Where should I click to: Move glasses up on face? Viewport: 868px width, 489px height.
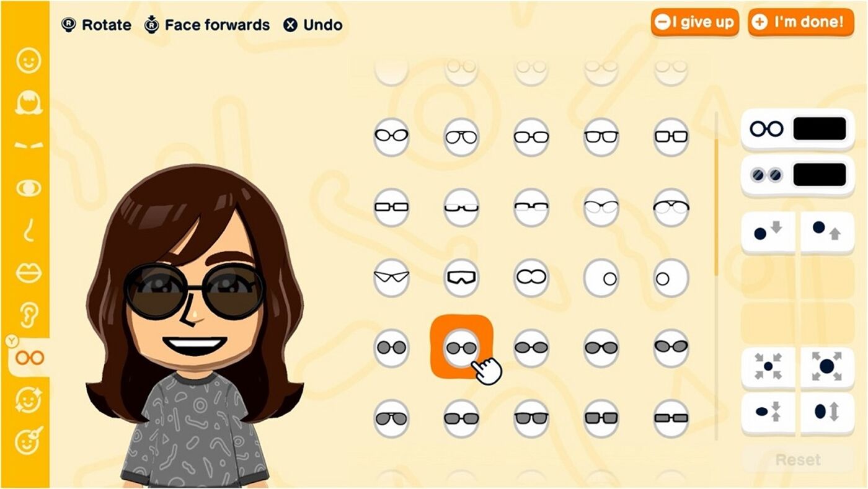tap(827, 231)
